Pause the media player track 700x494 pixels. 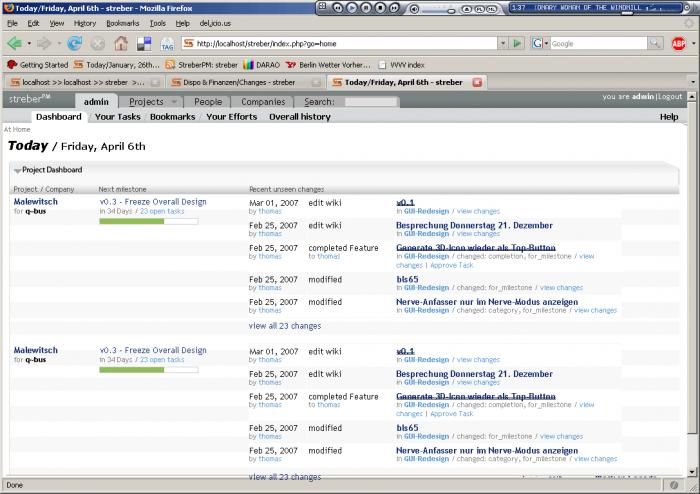pyautogui.click(x=366, y=8)
